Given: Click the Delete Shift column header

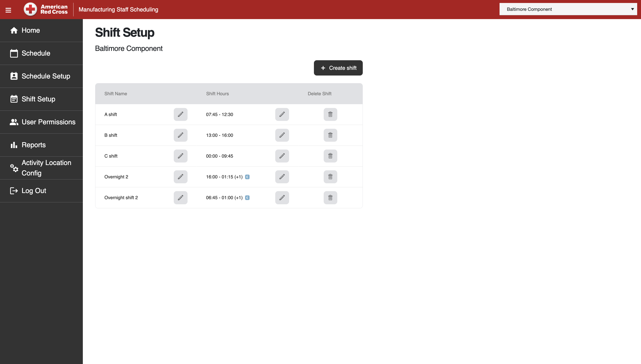Looking at the screenshot, I should coord(319,94).
